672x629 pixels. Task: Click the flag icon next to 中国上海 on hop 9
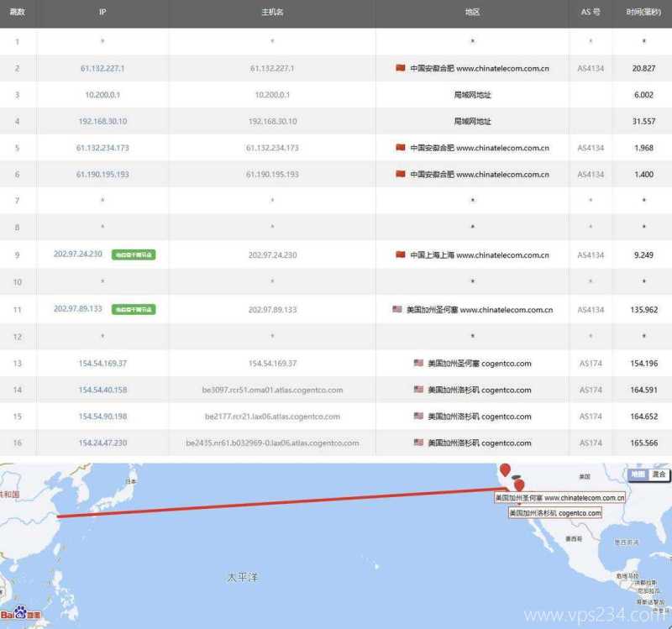[x=401, y=255]
